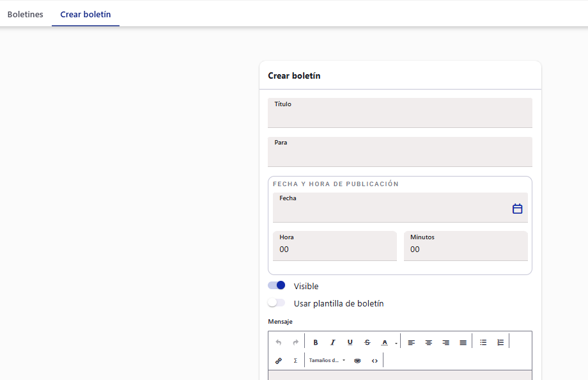Open the Tamaños font size dropdown
The image size is (588, 380).
coord(327,360)
